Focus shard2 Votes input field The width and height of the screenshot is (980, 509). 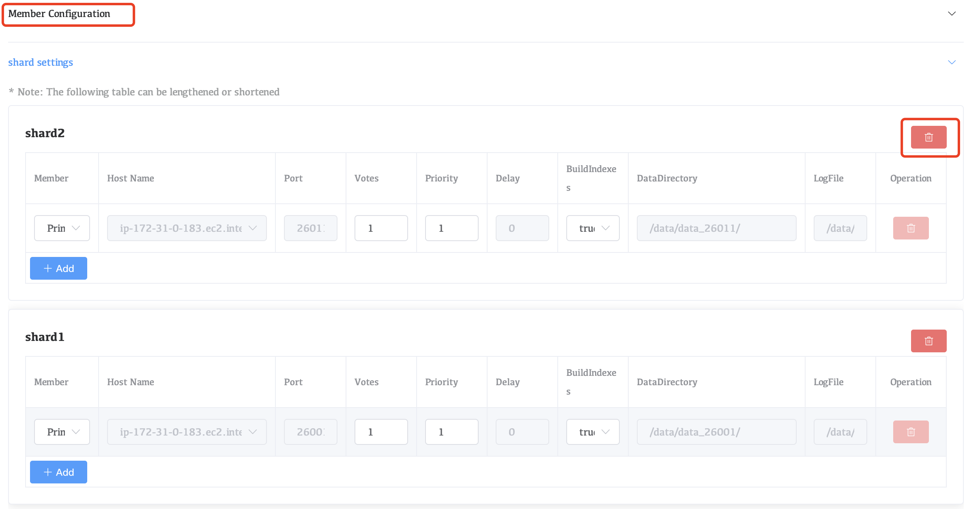pyautogui.click(x=381, y=228)
